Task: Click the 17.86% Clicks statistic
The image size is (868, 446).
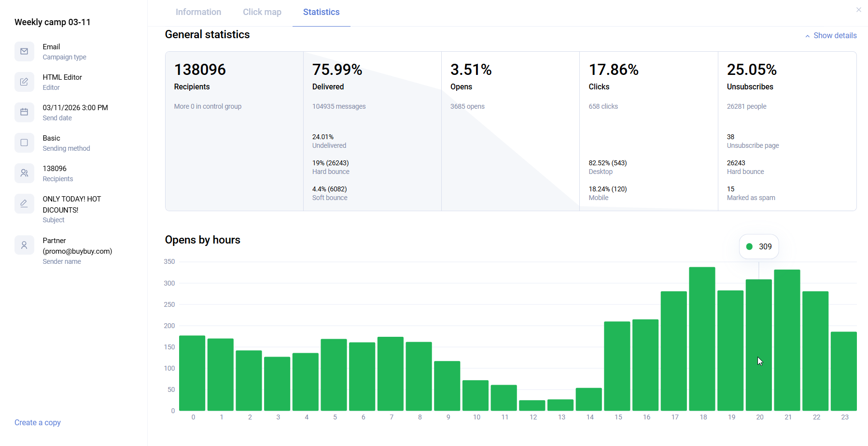Action: tap(613, 70)
